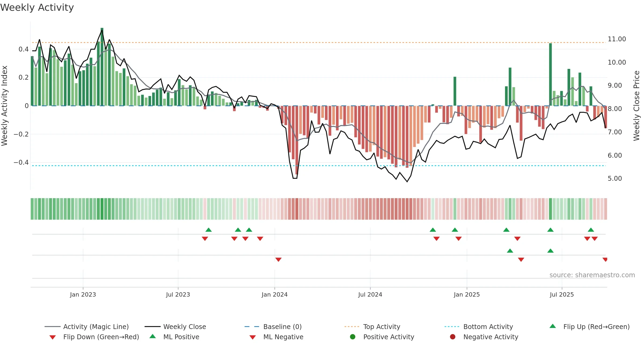Click the "10.00" price axis value
Image resolution: width=644 pixels, height=362 pixels.
coord(617,62)
